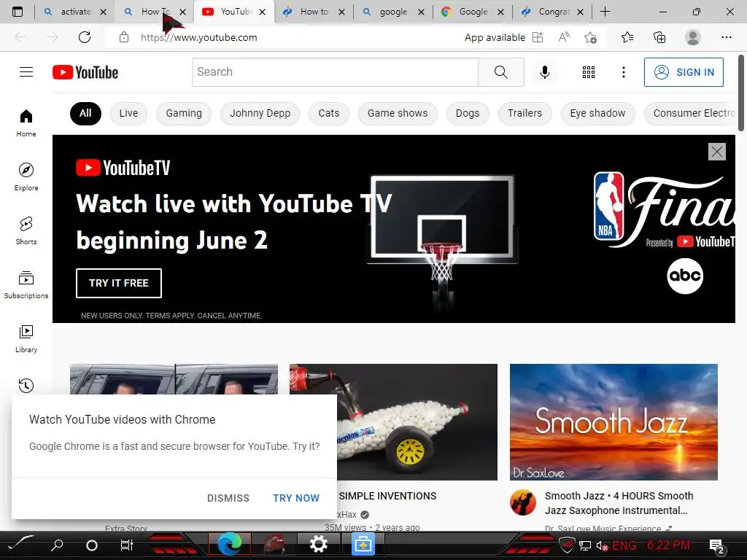This screenshot has height=560, width=747.
Task: Open a new browser tab
Action: point(605,12)
